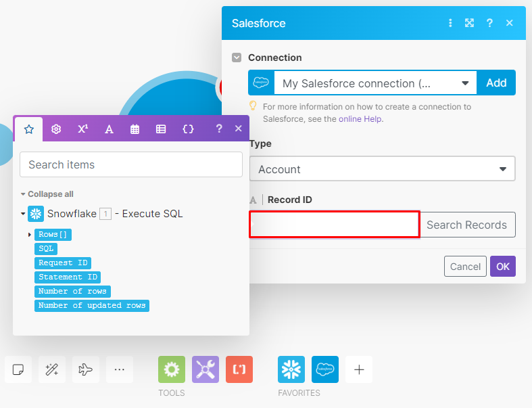Screen dimensions: 532x408
Task: Open the date and time functions tab
Action: point(135,129)
